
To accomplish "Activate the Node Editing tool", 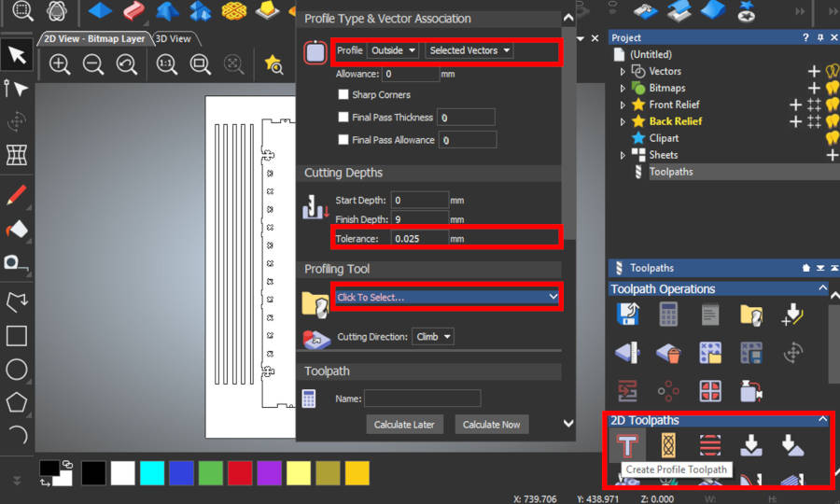I will (17, 89).
